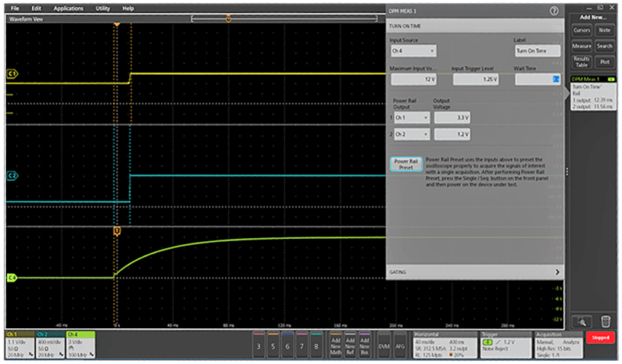Click Add New Math button
This screenshot has width=622, height=364.
[336, 345]
